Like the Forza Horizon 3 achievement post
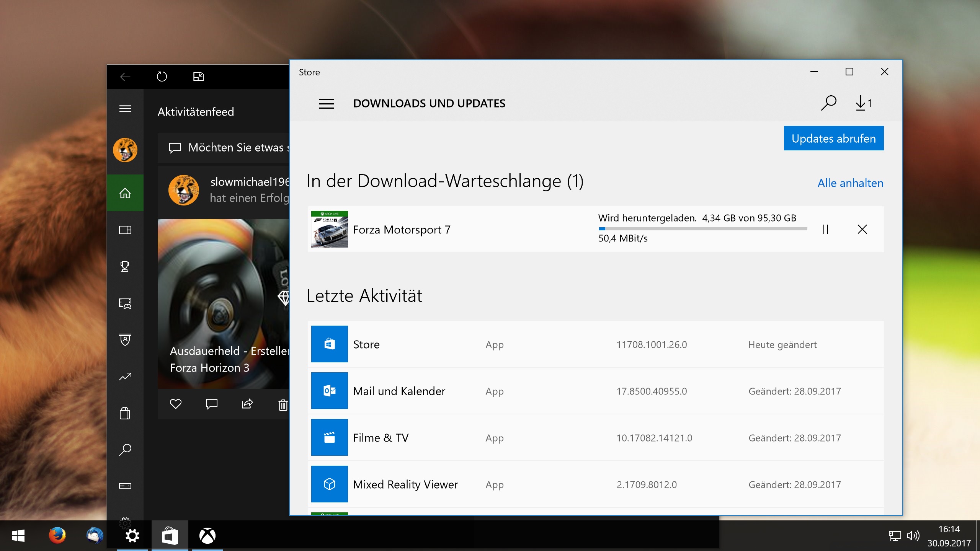Viewport: 980px width, 551px height. coord(175,404)
